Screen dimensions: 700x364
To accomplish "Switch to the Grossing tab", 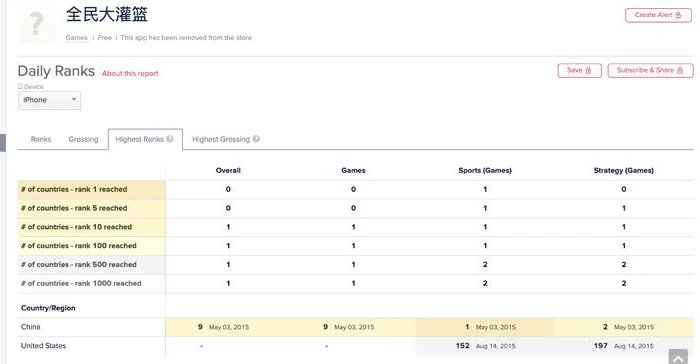I will (x=83, y=139).
